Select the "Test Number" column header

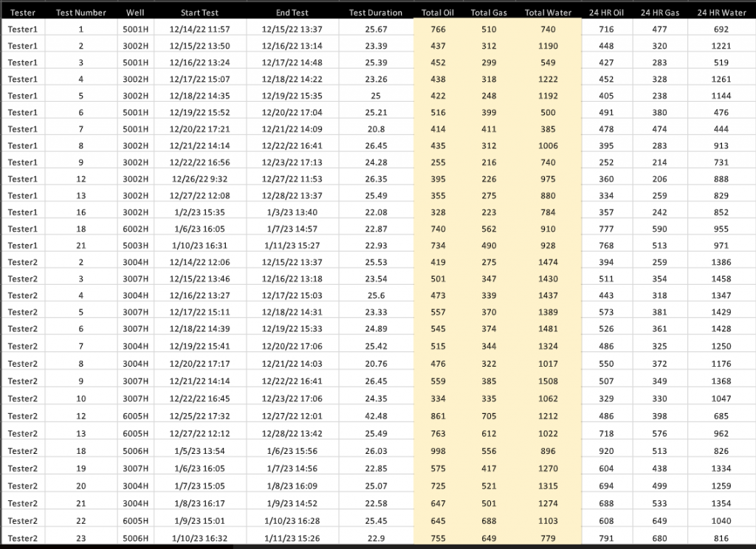pyautogui.click(x=81, y=13)
